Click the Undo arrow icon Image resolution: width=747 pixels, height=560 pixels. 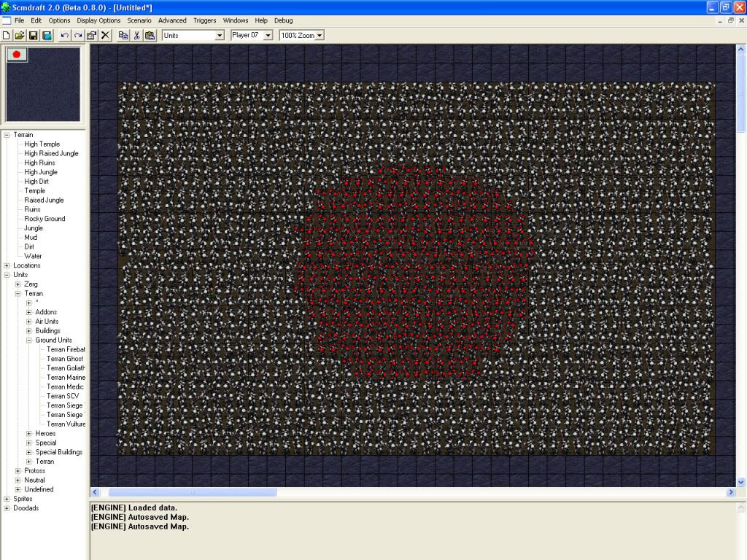pos(64,35)
